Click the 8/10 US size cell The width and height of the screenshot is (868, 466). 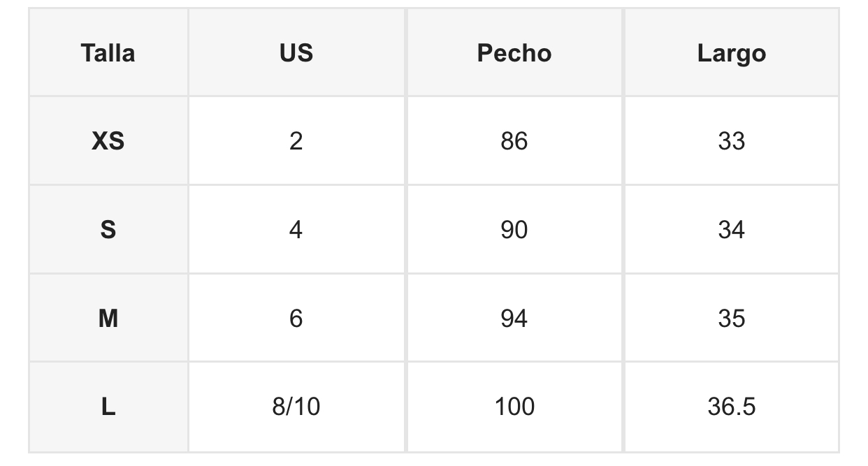296,407
